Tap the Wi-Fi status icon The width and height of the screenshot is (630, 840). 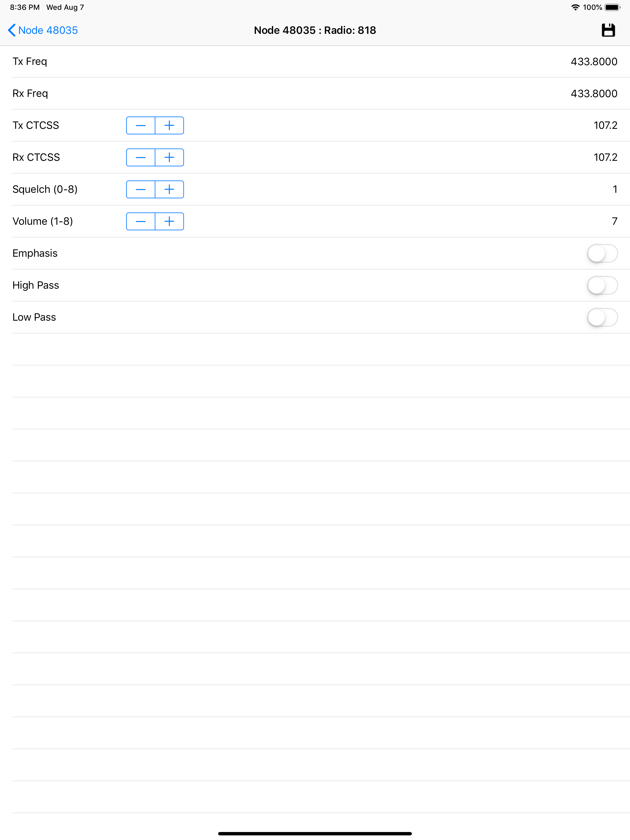click(575, 7)
